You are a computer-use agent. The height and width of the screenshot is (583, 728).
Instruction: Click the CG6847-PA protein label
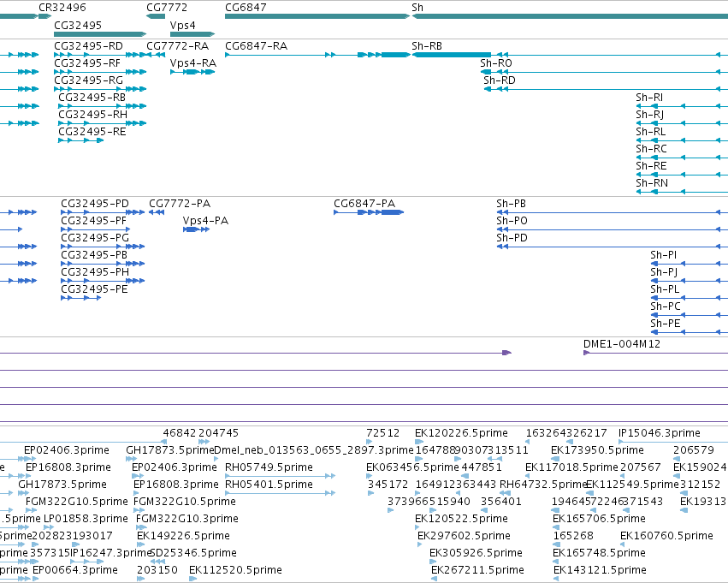click(364, 204)
